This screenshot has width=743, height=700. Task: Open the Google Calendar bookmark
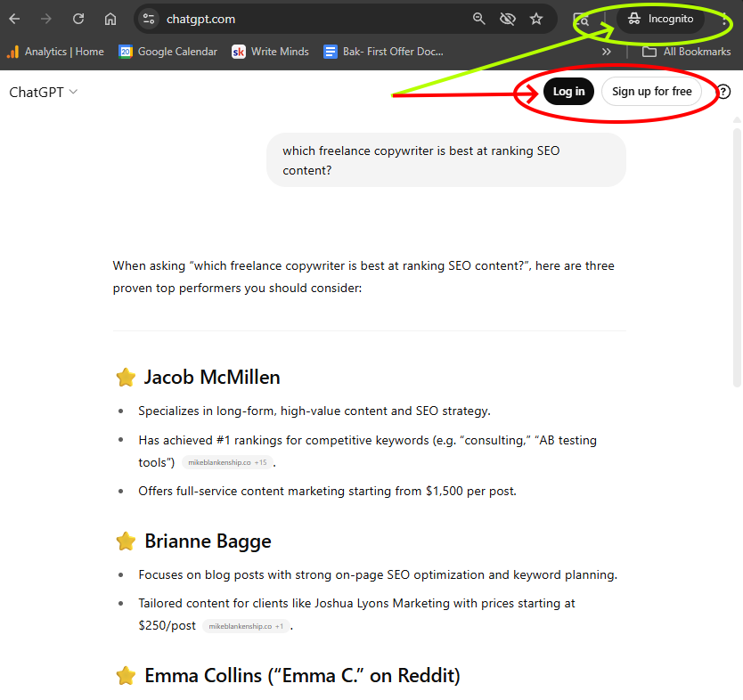click(168, 52)
